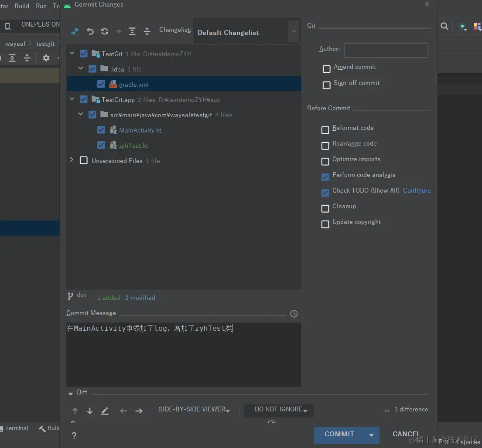Viewport: 482px width, 448px height.
Task: Open the Do not ignore dropdown
Action: [x=279, y=411]
